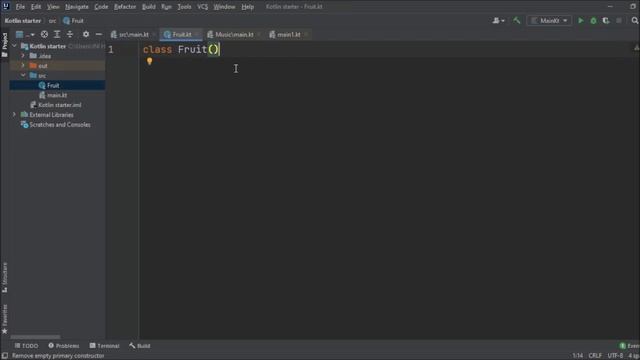Open the Refactor menu
640x360 pixels.
(x=125, y=7)
